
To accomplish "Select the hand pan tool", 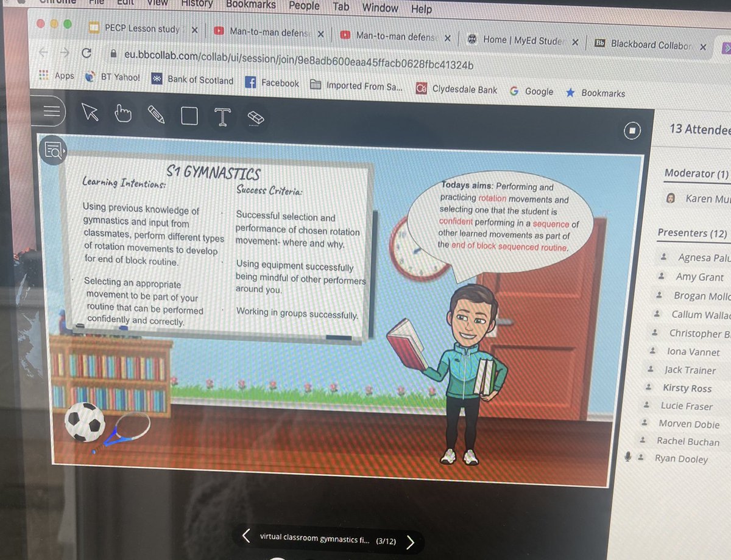I will click(x=124, y=113).
